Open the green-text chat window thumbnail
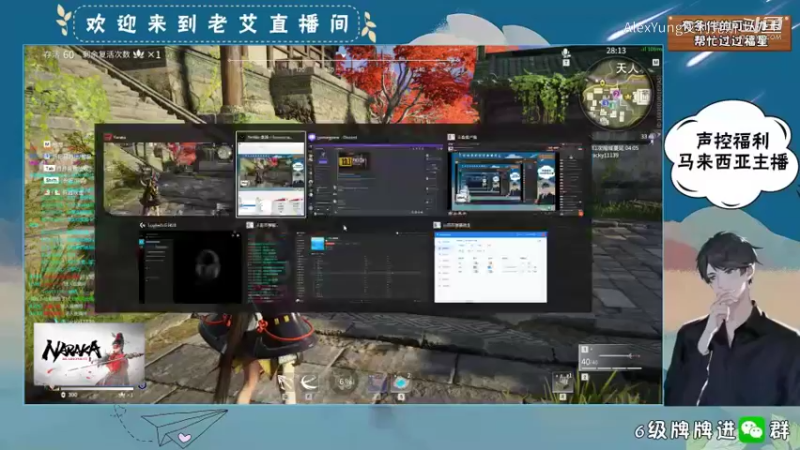Image resolution: width=800 pixels, height=450 pixels. pos(268,267)
